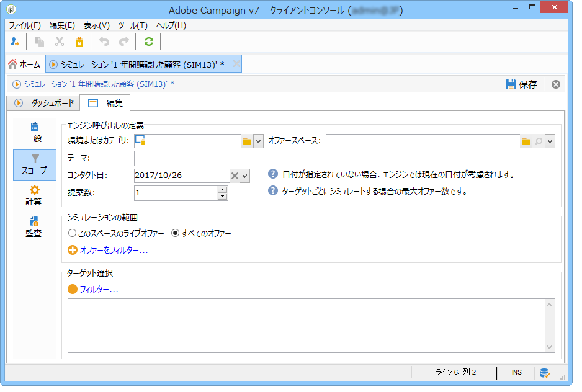Click テーマ text field
The height and width of the screenshot is (392, 582).
pos(344,159)
